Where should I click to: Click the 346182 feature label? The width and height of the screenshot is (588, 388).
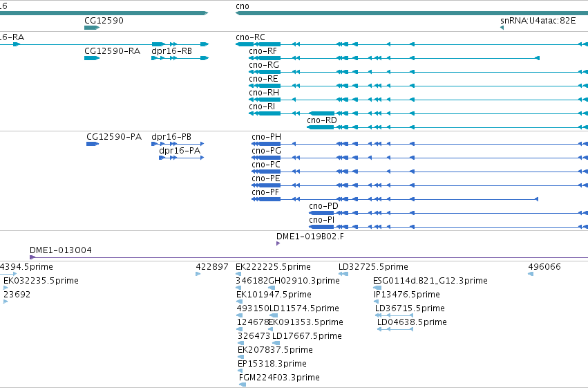(x=252, y=281)
